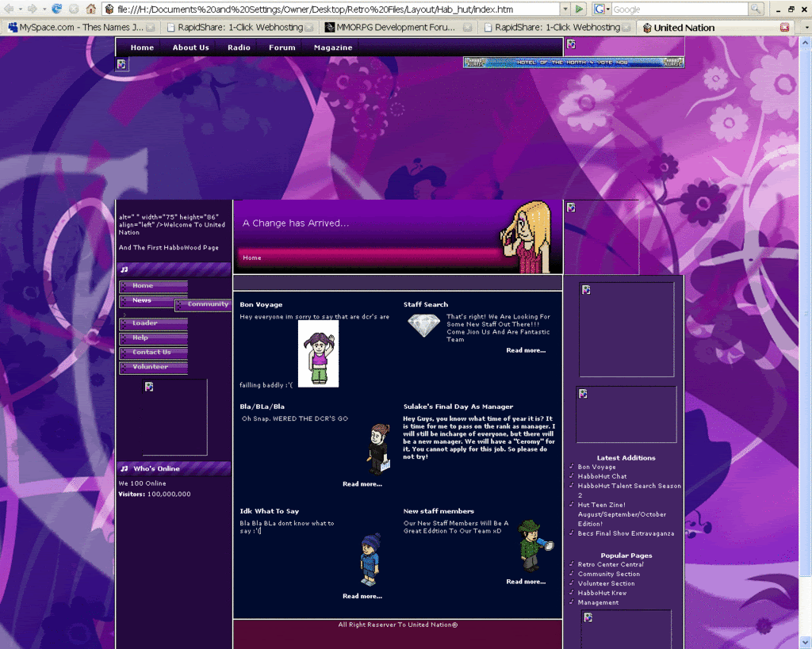
Task: Click inside the Google search field
Action: click(x=678, y=9)
